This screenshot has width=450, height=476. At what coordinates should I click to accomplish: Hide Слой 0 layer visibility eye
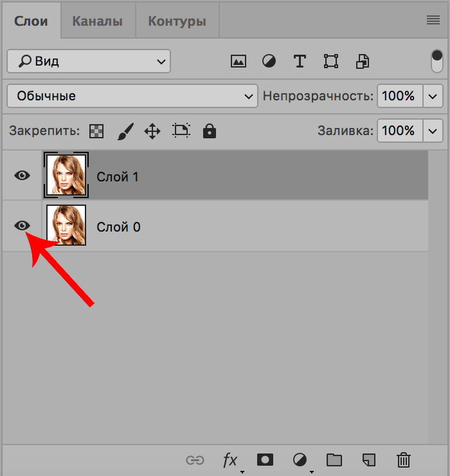pyautogui.click(x=22, y=225)
